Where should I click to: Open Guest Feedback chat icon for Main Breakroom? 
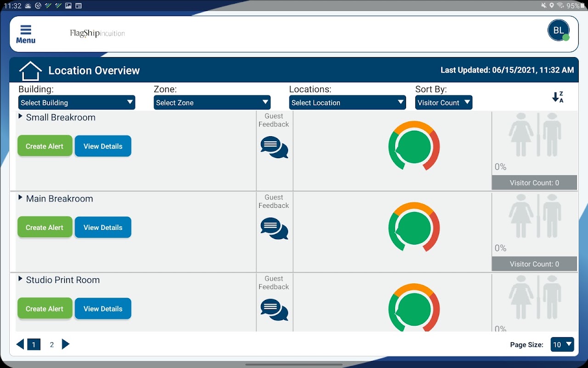point(274,229)
